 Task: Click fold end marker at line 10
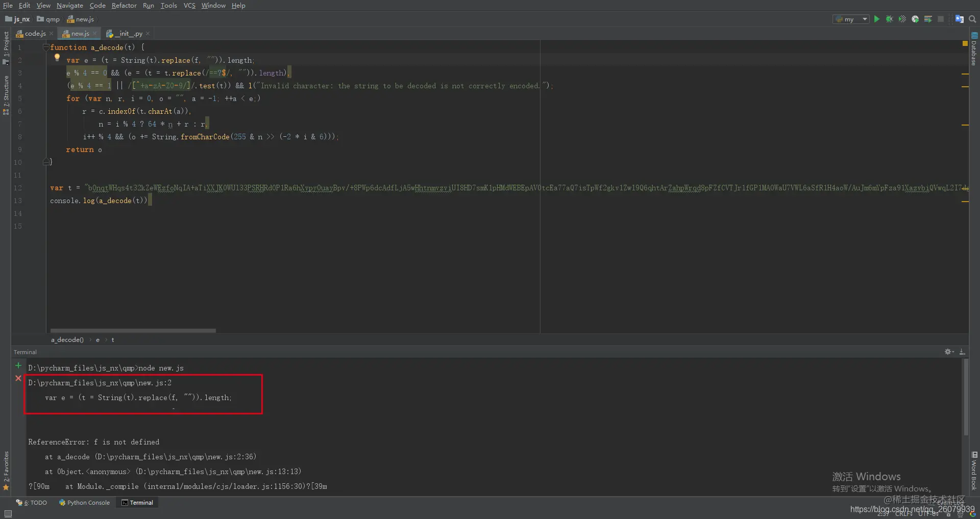tap(46, 162)
